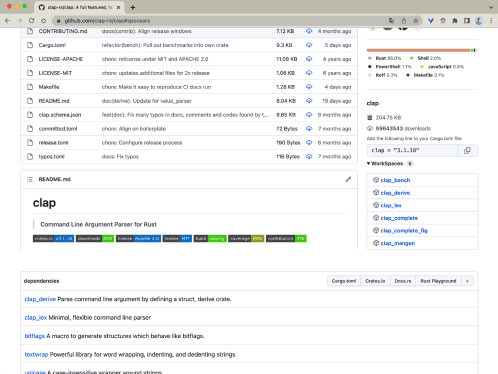Open the Crates.io button

tap(375, 281)
